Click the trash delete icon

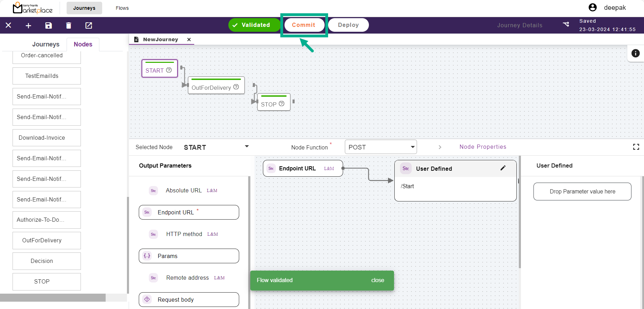[69, 25]
